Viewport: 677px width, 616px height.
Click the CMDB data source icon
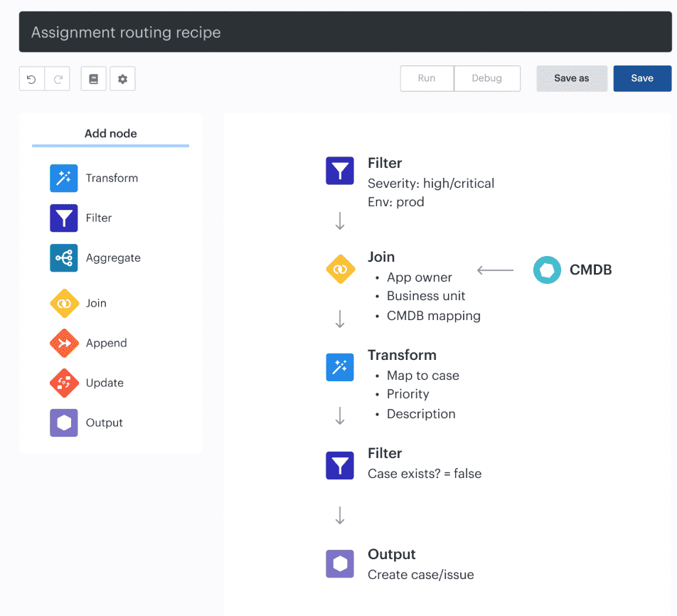click(x=547, y=270)
